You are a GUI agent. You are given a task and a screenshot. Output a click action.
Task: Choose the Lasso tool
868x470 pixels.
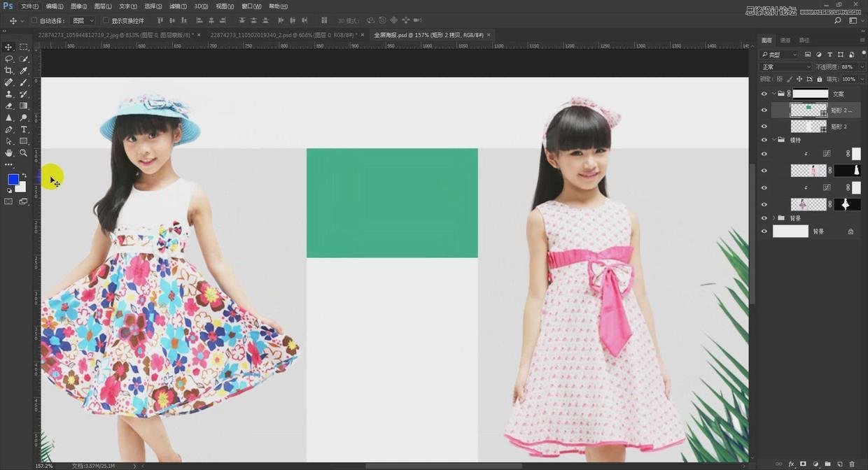coord(9,59)
